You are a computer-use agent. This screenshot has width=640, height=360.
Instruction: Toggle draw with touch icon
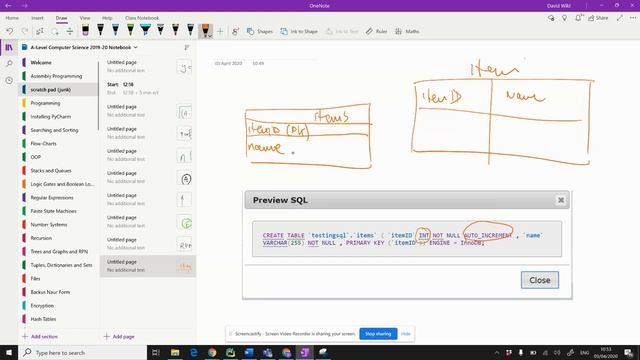tap(236, 31)
